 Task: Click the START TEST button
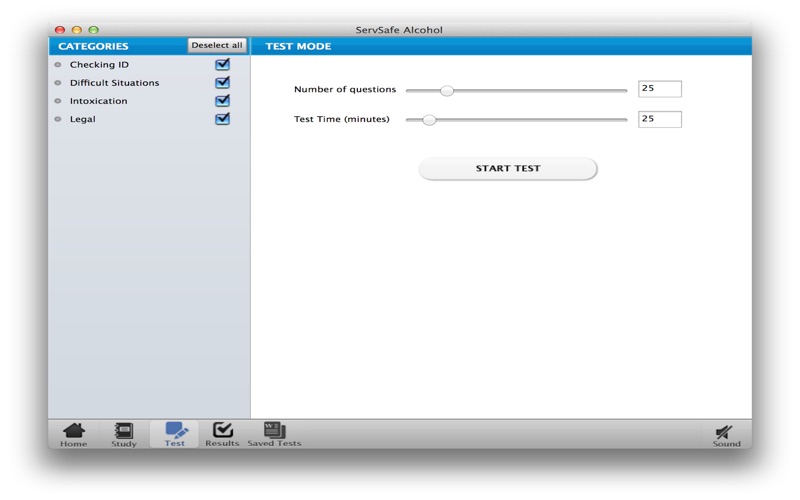(508, 168)
